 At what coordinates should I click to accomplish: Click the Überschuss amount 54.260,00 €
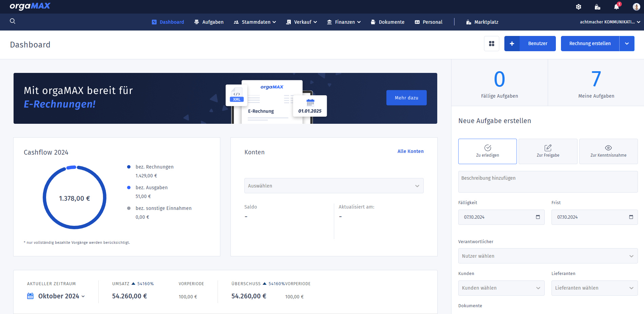[x=249, y=296]
